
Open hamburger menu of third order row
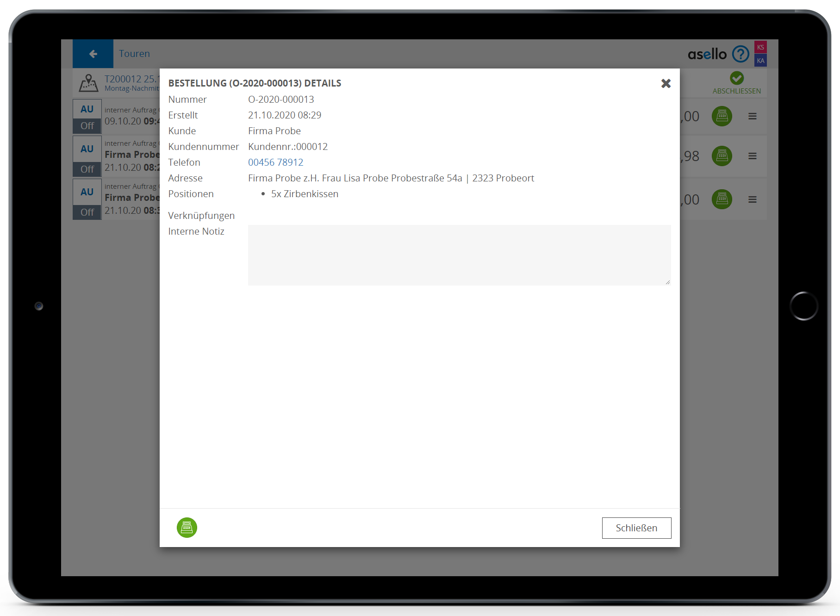coord(753,199)
